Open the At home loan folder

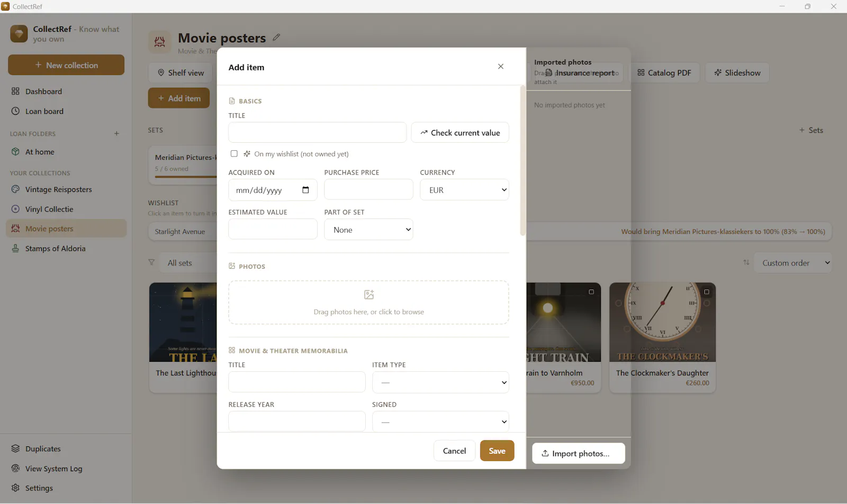(66, 152)
